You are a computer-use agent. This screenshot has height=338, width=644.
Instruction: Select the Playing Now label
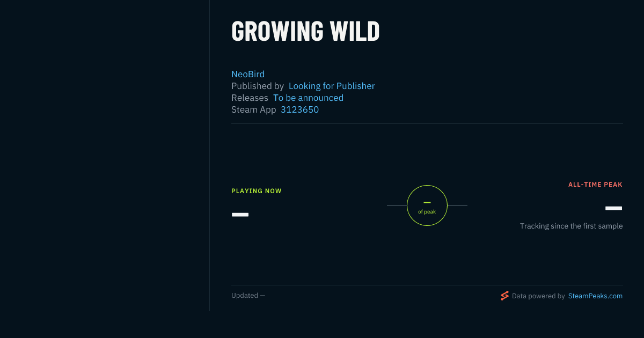(x=257, y=191)
